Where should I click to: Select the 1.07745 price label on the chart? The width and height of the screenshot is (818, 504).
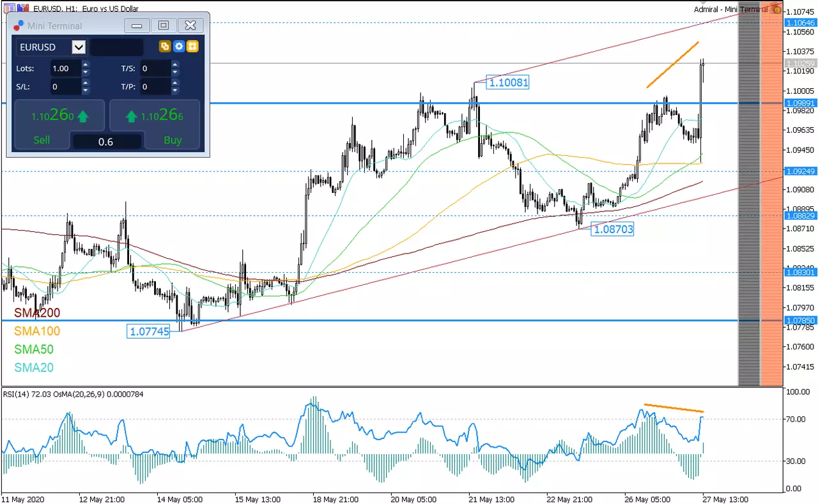[149, 332]
